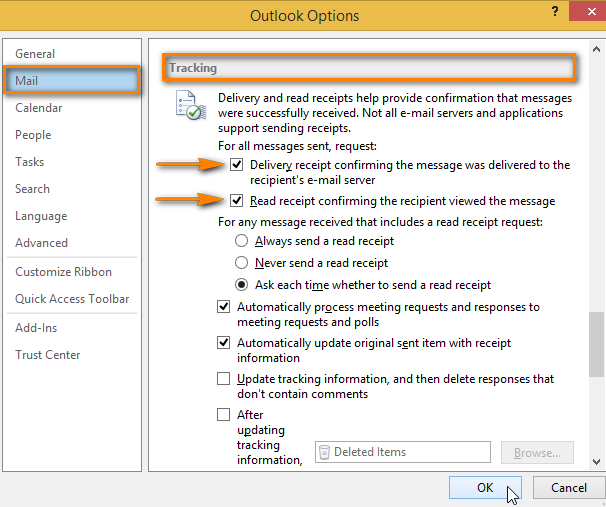
Task: Click the Cancel button
Action: pos(569,487)
